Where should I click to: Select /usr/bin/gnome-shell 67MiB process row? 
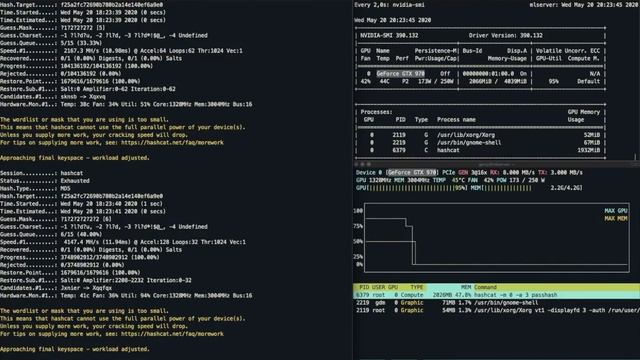480,143
